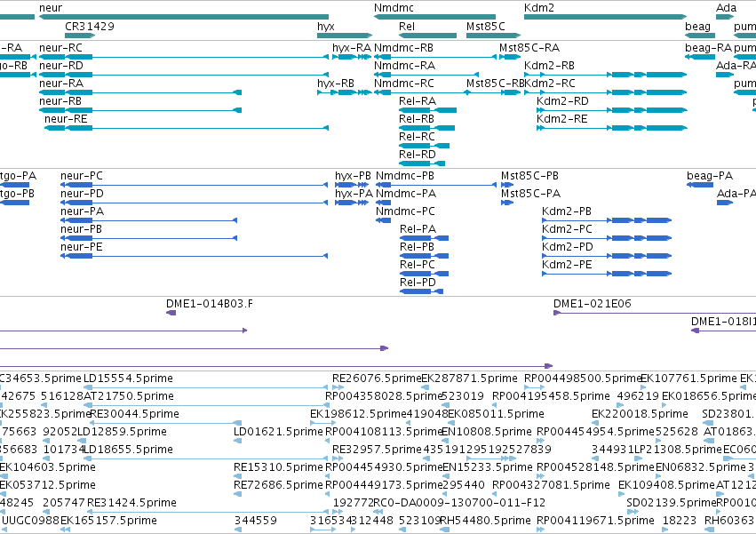Select the Ada gene label
756x534 pixels.
(x=726, y=8)
